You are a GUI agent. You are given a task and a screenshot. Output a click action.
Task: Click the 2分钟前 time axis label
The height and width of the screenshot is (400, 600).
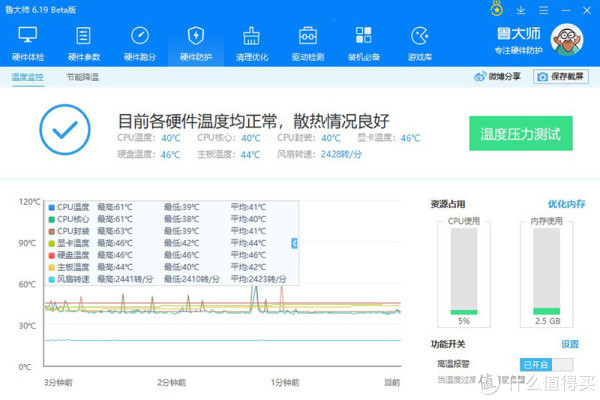(171, 382)
